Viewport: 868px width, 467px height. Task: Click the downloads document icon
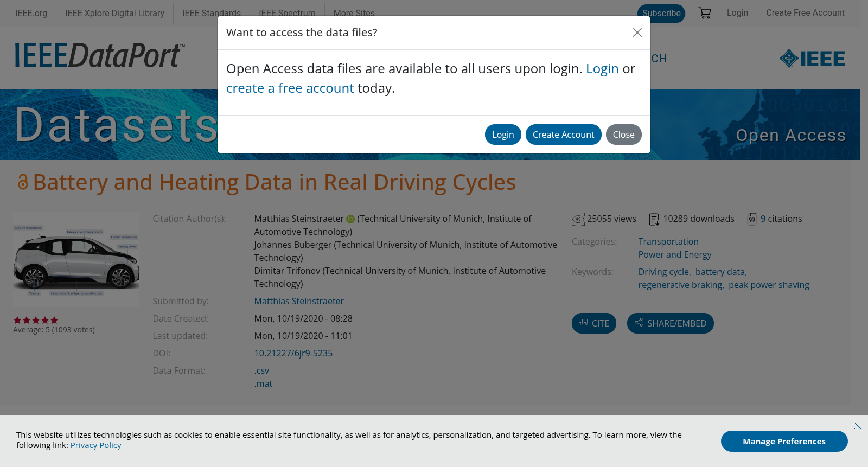[654, 219]
